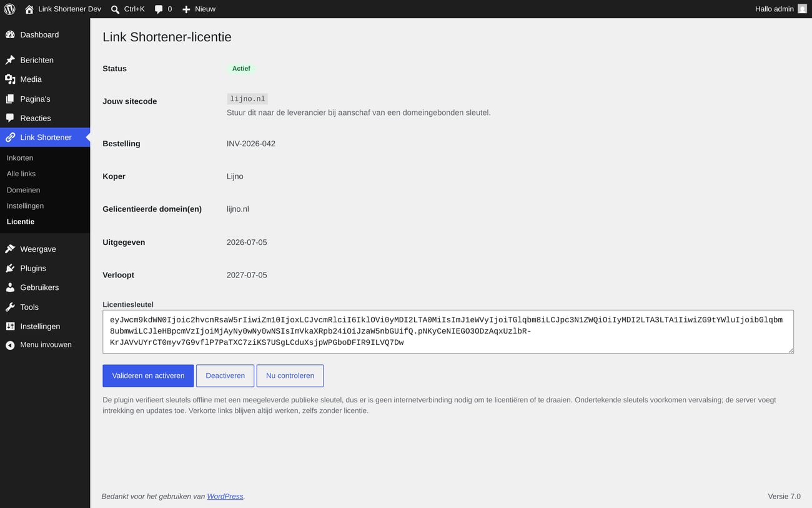
Task: Click the Koper value Lijno
Action: (235, 176)
